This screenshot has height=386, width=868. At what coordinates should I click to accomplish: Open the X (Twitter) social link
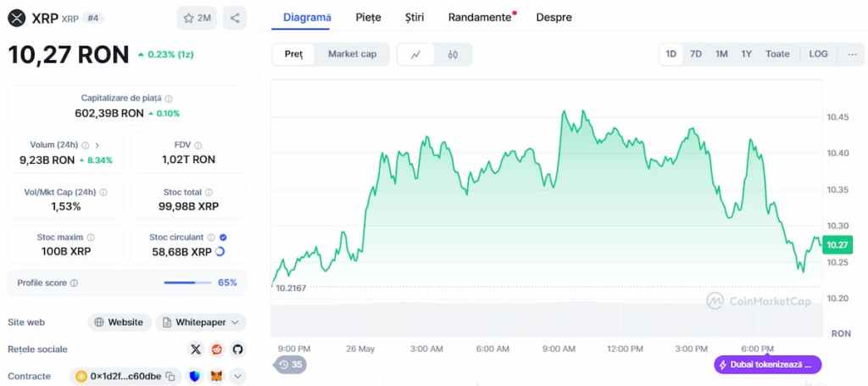tap(196, 349)
